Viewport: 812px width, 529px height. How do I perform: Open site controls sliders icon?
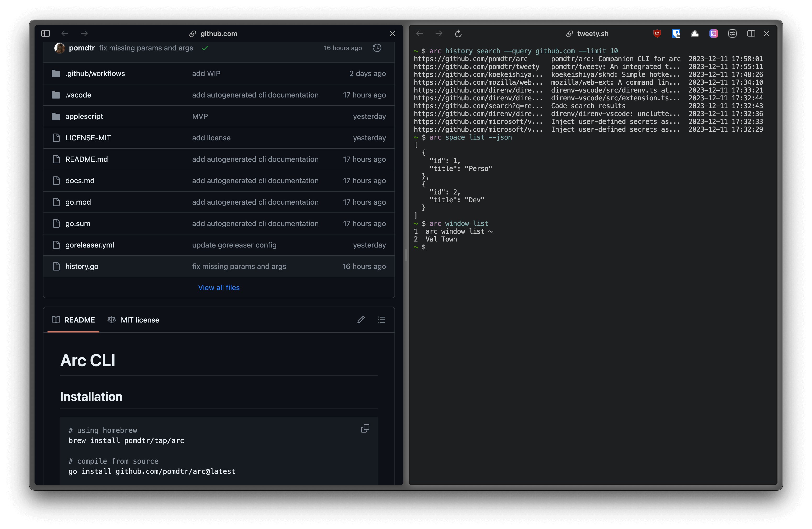(x=732, y=33)
